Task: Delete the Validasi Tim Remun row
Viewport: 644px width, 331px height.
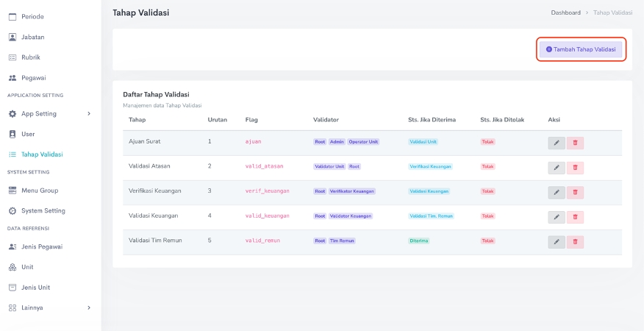Action: (575, 242)
